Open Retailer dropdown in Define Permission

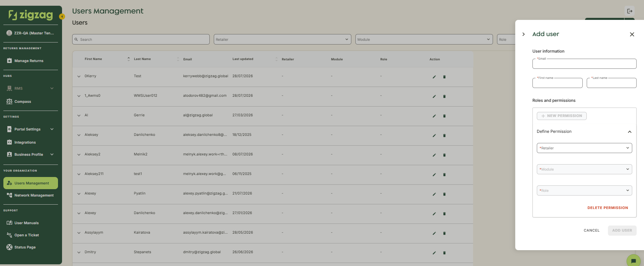point(584,148)
